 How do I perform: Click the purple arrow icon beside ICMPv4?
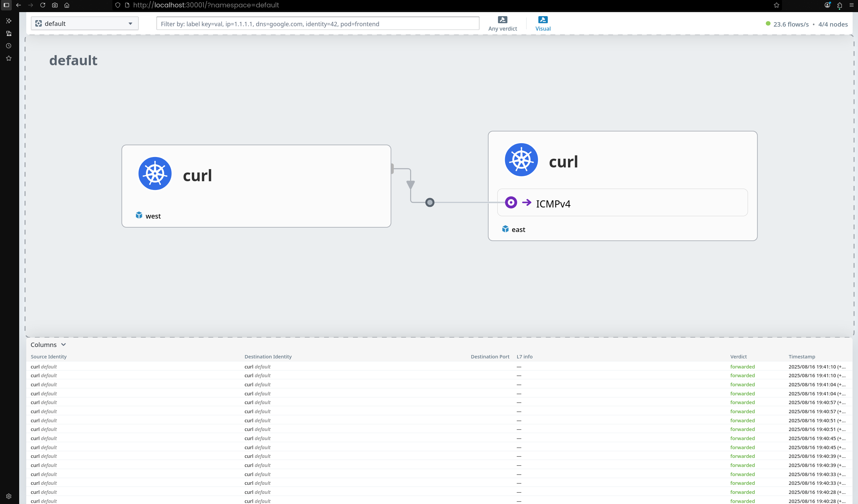(526, 202)
